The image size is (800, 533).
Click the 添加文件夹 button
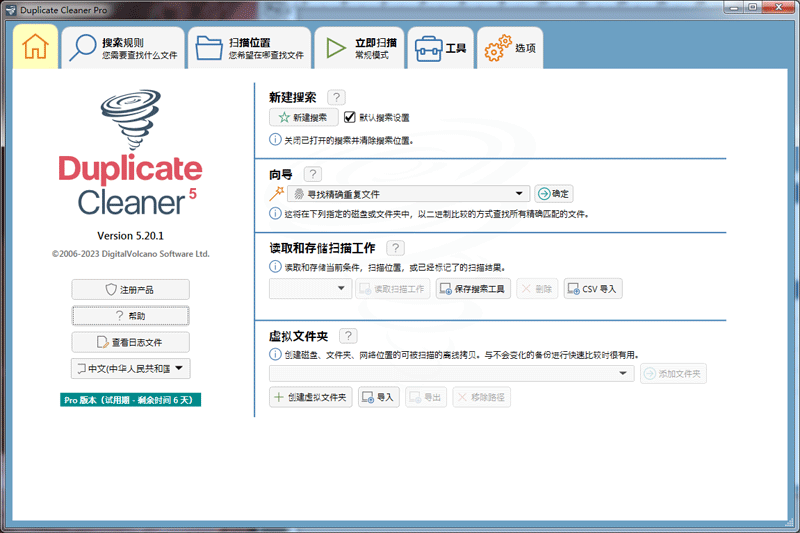tap(673, 373)
